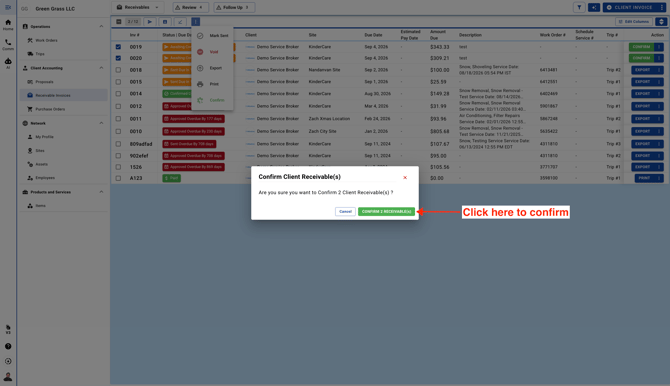The width and height of the screenshot is (670, 386).
Task: Click the Print button for invoice A123
Action: pos(644,178)
